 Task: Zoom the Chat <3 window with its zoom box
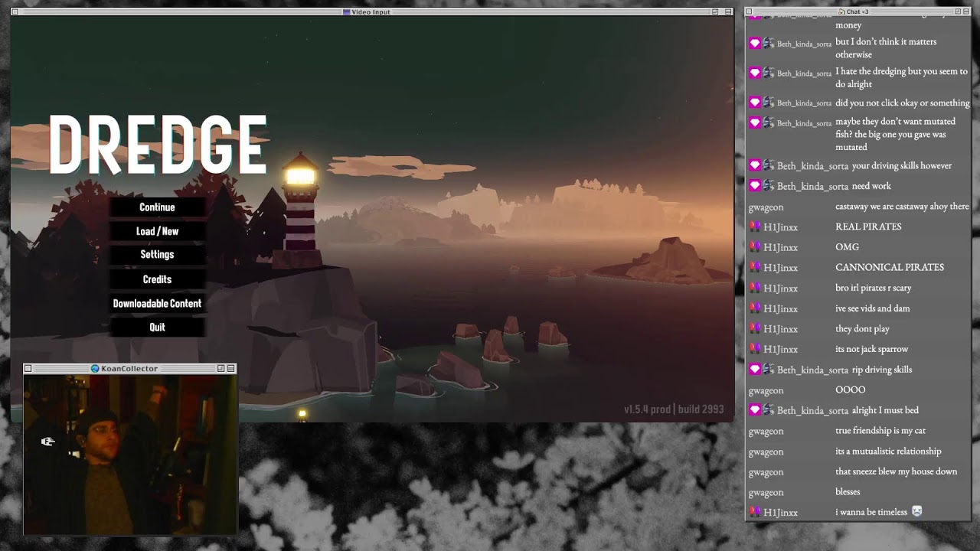tap(957, 12)
